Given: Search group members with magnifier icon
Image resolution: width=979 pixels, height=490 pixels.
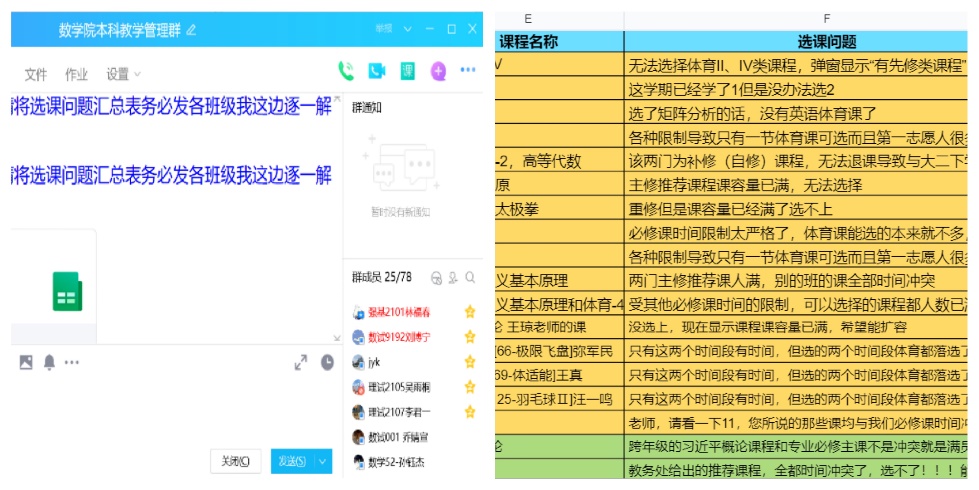Looking at the screenshot, I should pyautogui.click(x=470, y=278).
